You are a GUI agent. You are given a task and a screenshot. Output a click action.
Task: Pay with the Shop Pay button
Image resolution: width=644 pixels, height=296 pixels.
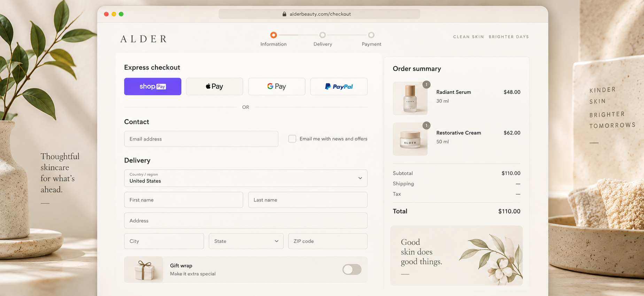(153, 86)
